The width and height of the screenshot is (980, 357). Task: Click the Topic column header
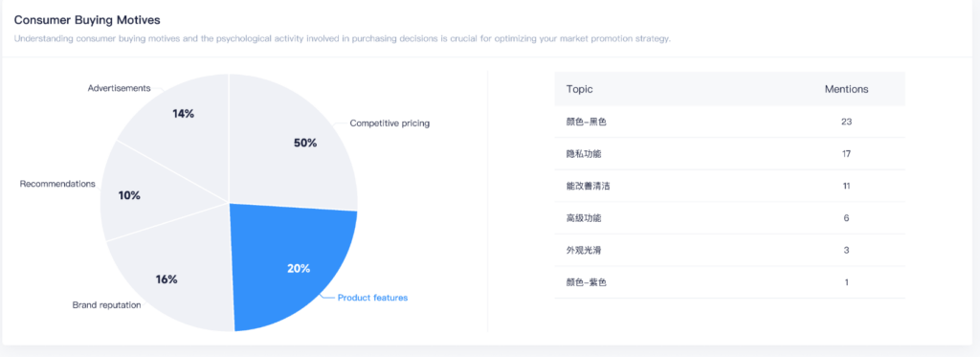pos(579,89)
